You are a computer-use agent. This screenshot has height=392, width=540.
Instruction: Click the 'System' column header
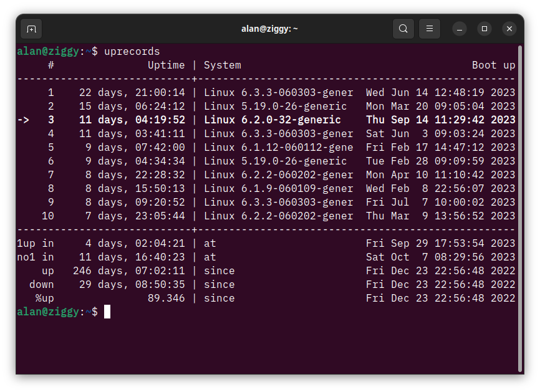click(x=222, y=65)
